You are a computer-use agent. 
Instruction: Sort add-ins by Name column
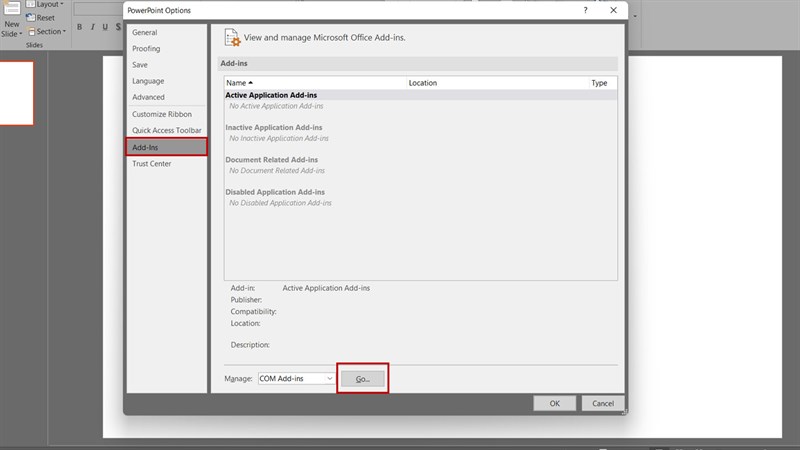tap(315, 83)
